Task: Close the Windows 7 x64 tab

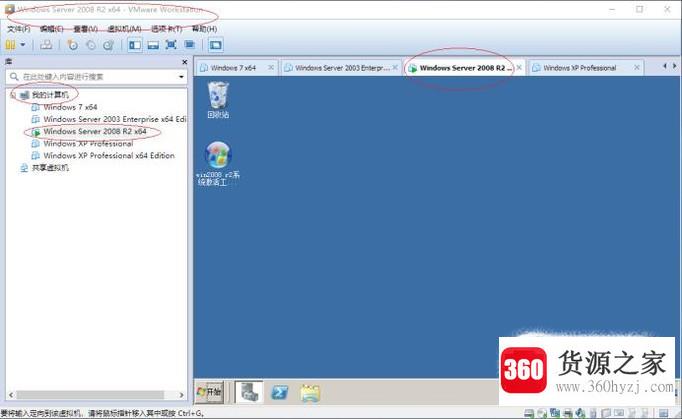Action: tap(271, 67)
